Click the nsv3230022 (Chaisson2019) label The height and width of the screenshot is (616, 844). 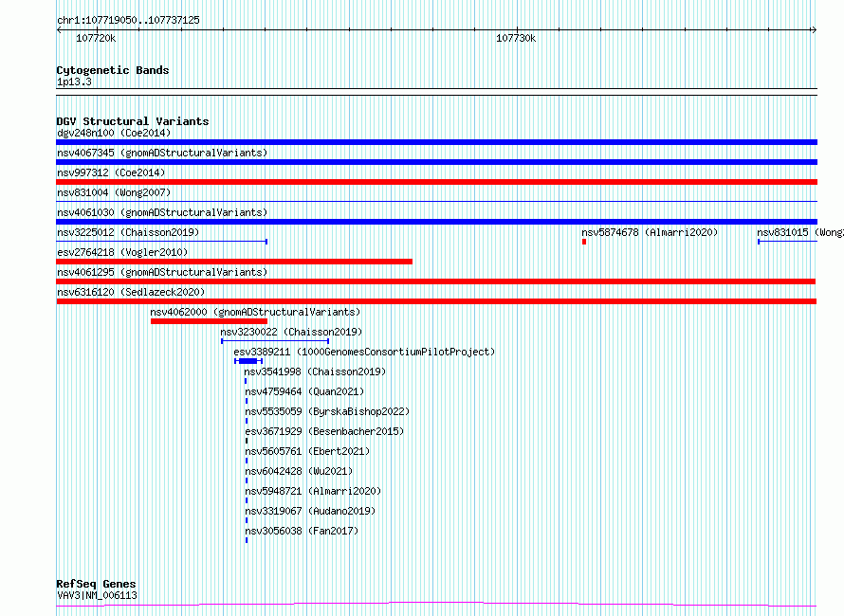[x=291, y=332]
